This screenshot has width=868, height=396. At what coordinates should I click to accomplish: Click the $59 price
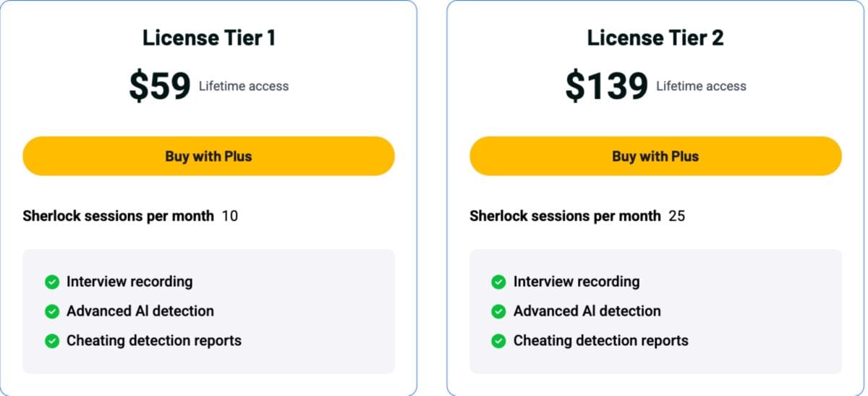tap(160, 86)
